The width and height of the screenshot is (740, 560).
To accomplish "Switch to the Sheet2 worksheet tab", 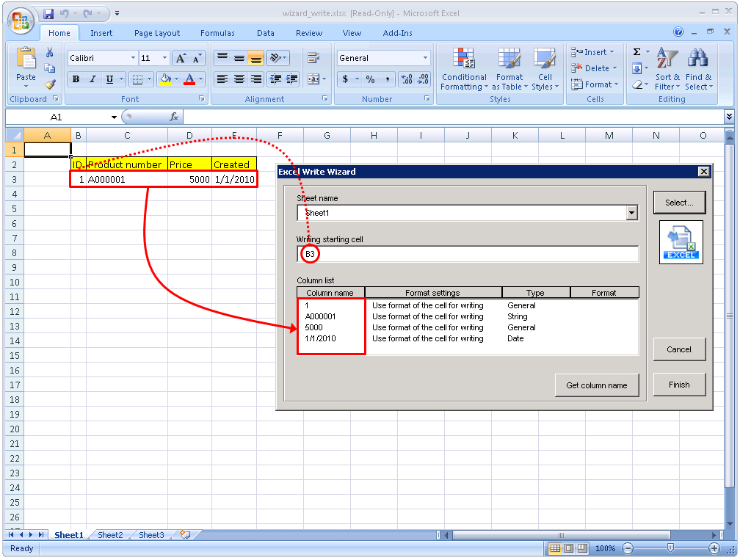I will tap(109, 535).
